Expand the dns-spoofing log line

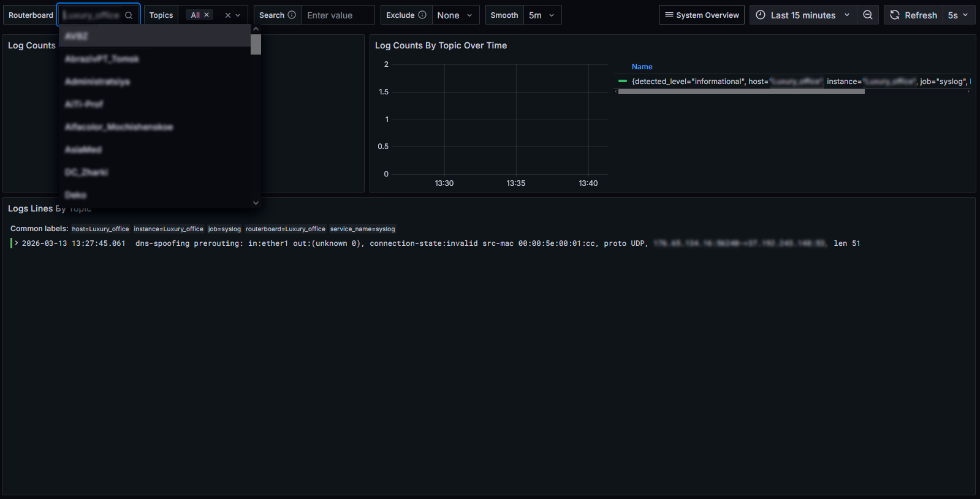[x=17, y=243]
